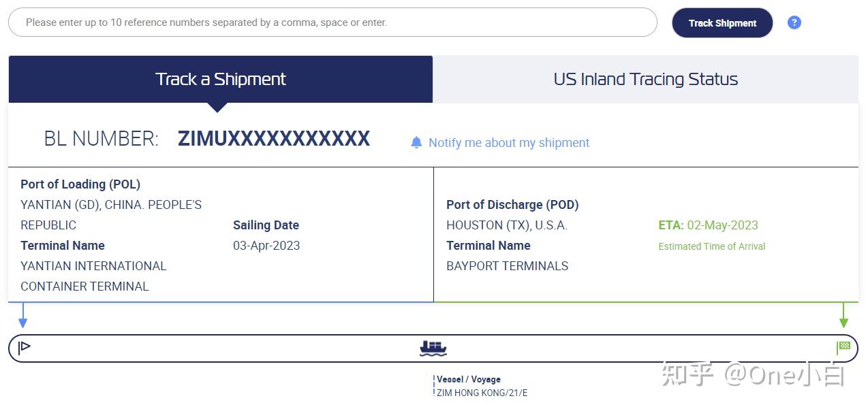The height and width of the screenshot is (409, 868).
Task: Click the green checkered destination flag icon
Action: 843,348
